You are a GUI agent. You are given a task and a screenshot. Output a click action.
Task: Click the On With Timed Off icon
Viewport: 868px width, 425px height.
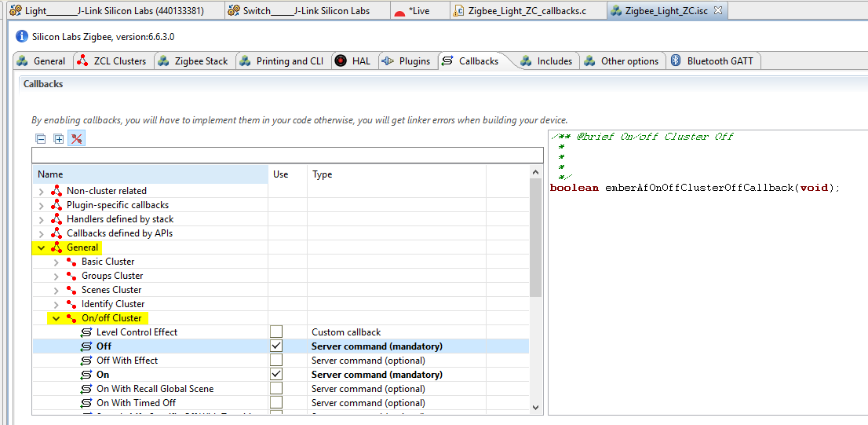(86, 403)
